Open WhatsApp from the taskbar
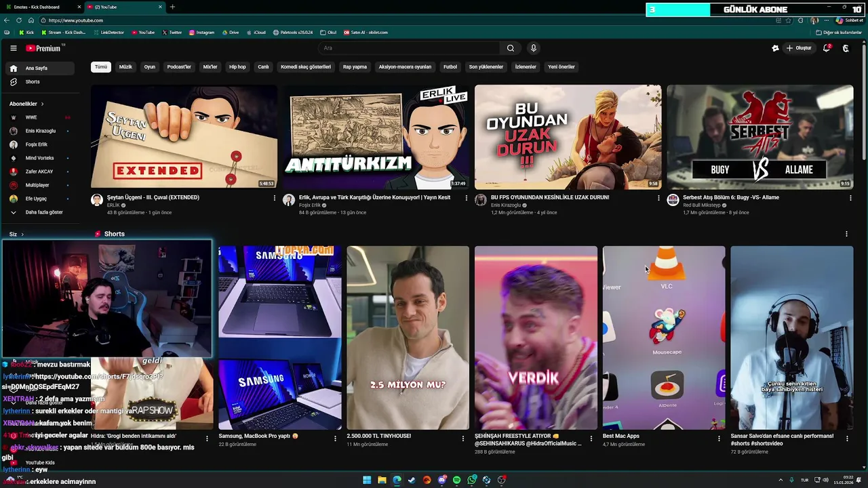This screenshot has width=868, height=488. [471, 480]
